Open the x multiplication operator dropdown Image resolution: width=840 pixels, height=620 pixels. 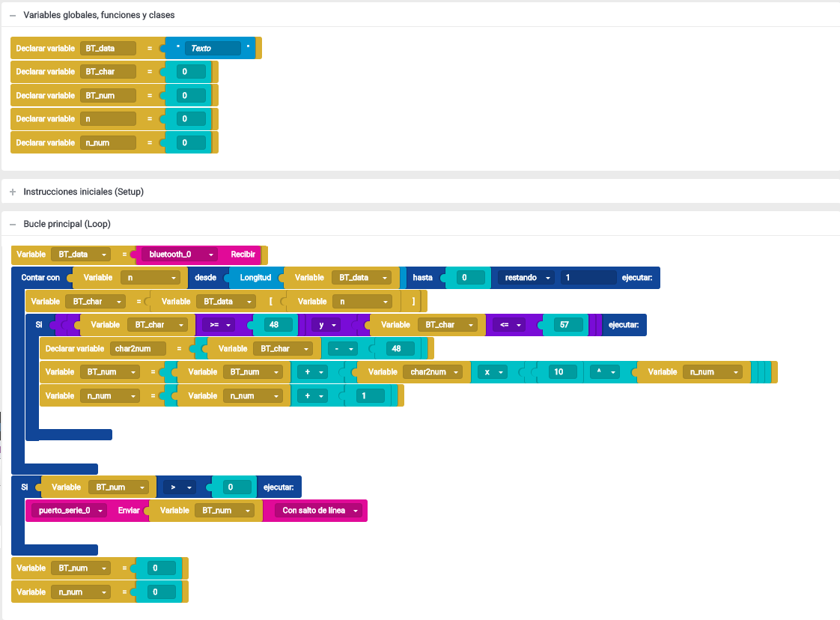coord(493,372)
